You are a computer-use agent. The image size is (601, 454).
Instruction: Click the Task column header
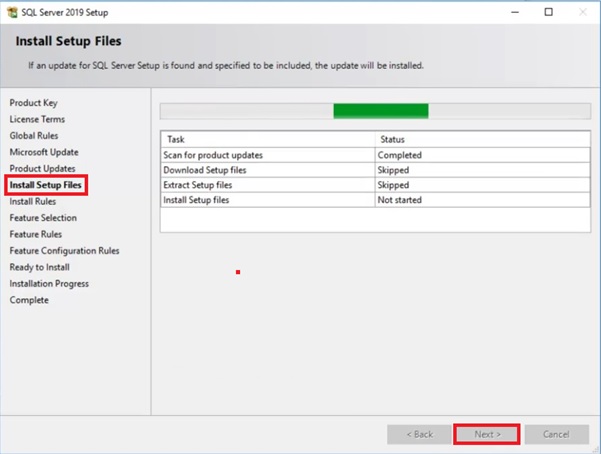click(x=268, y=139)
